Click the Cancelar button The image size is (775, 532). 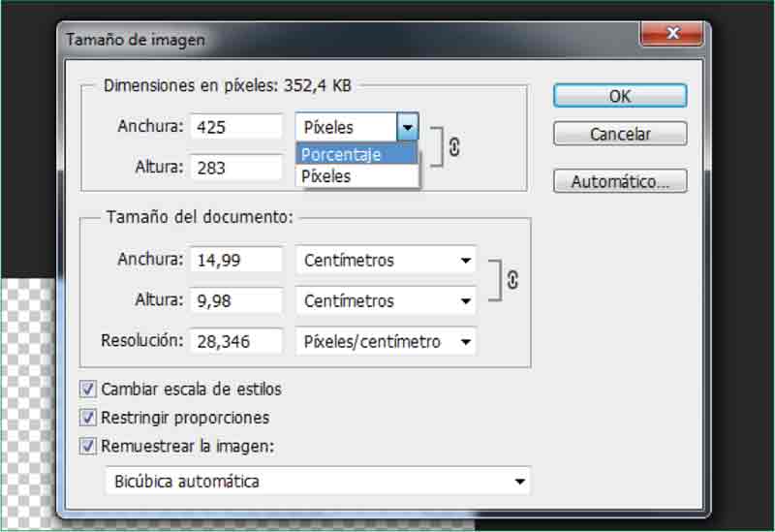[x=620, y=134]
